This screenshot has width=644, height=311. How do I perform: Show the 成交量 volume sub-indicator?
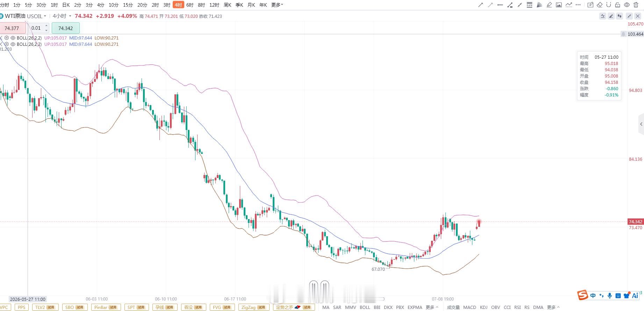(x=453, y=307)
